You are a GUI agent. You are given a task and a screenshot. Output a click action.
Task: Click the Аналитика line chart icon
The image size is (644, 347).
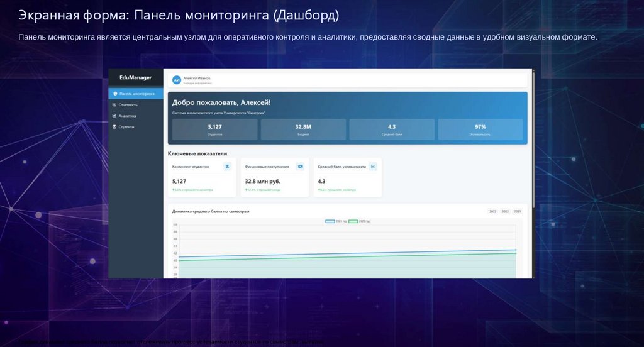point(114,116)
